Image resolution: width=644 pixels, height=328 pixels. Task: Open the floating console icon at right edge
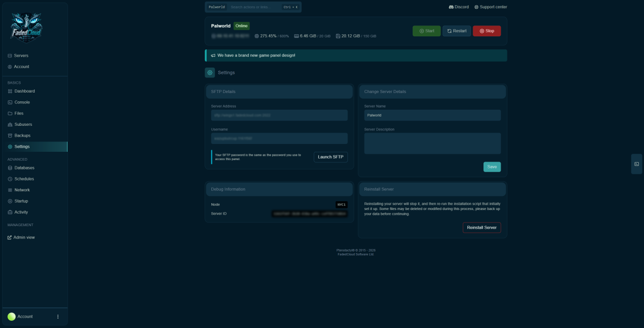coord(637,164)
